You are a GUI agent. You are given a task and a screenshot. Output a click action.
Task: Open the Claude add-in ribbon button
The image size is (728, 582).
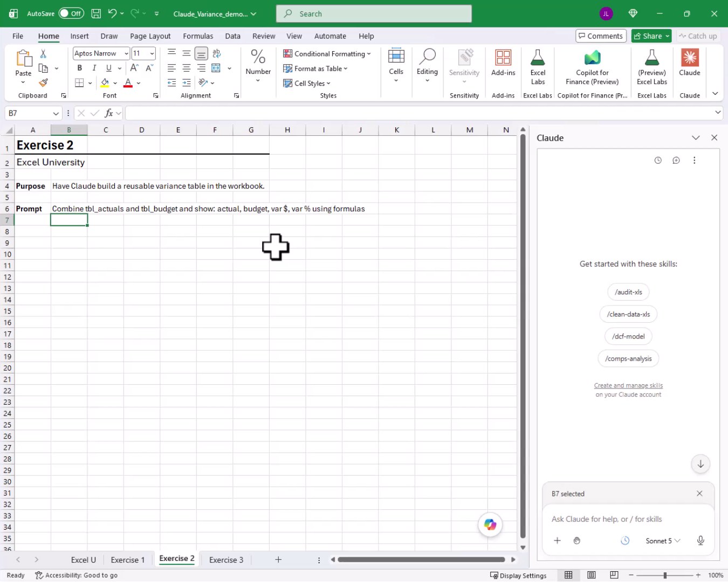pos(690,64)
